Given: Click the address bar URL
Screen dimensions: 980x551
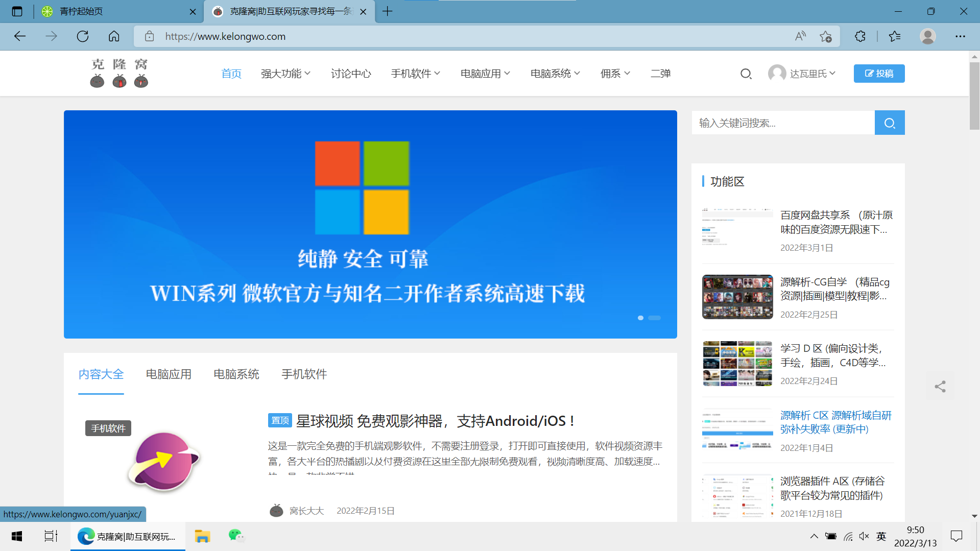Looking at the screenshot, I should click(x=225, y=36).
